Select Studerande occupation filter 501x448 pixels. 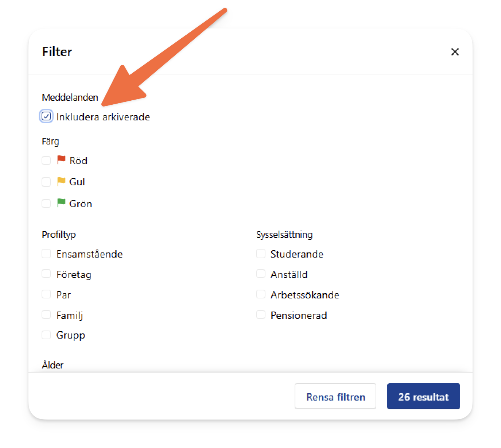point(261,254)
